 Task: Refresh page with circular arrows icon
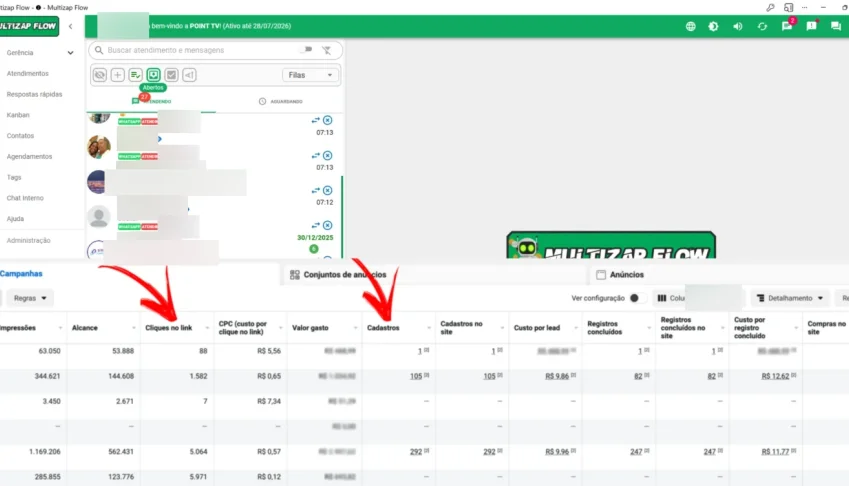(762, 26)
